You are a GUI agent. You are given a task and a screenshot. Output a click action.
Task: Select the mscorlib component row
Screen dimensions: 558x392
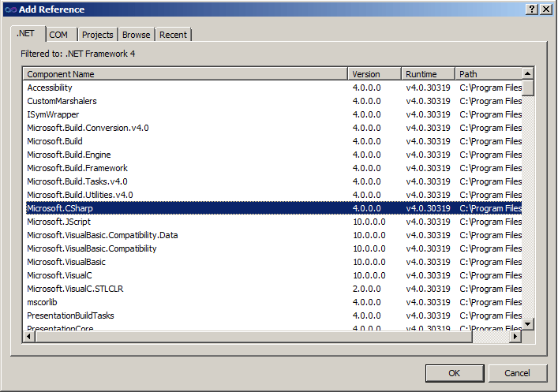tap(43, 302)
